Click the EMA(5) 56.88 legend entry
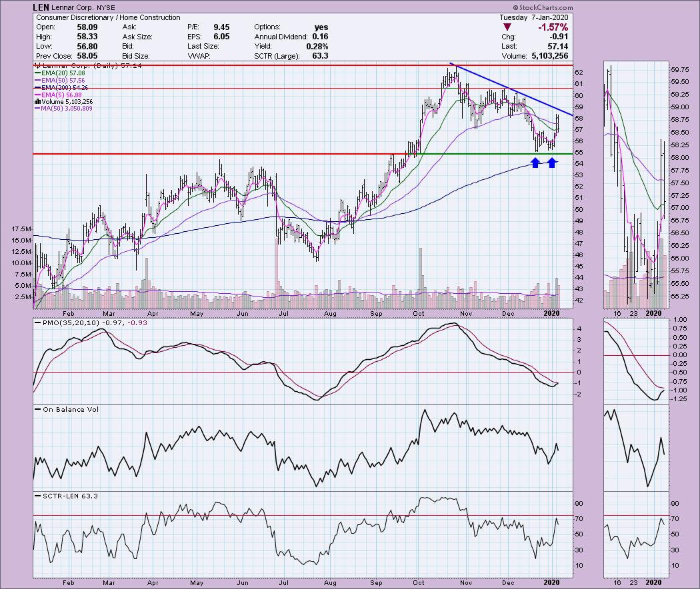 (59, 95)
